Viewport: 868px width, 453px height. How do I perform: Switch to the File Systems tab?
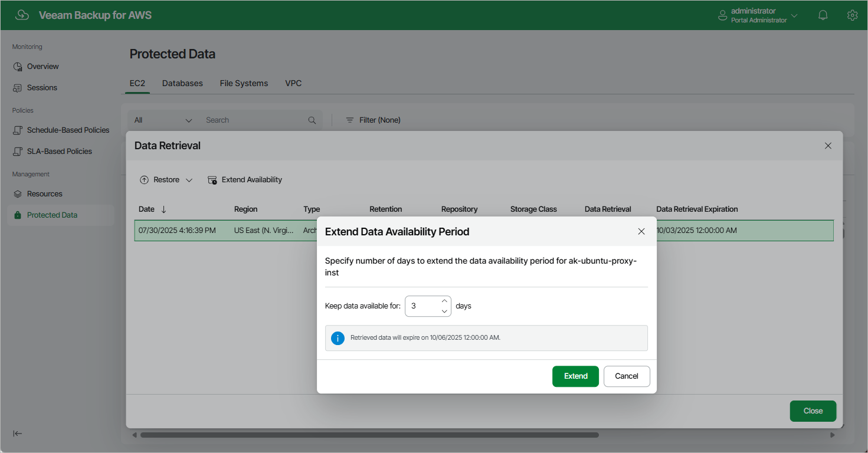[x=244, y=83]
